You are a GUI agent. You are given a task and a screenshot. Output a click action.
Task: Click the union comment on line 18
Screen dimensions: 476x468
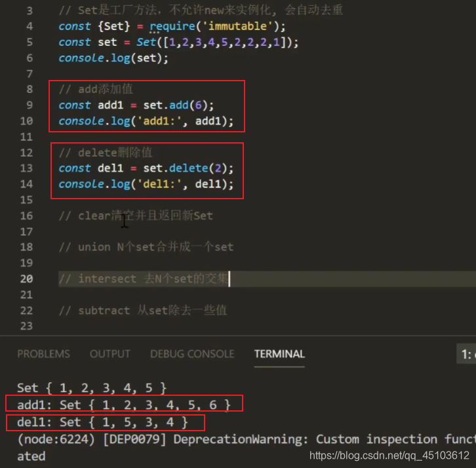click(146, 247)
